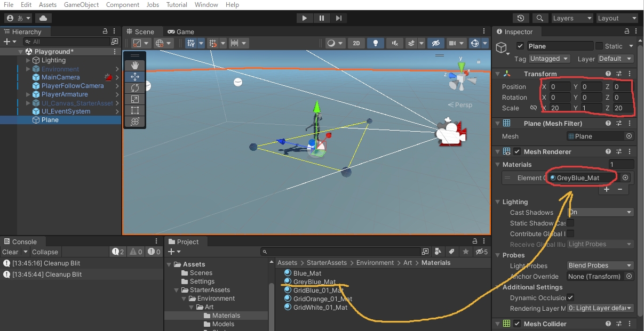The image size is (644, 331).
Task: Open the Light Probes Blend Probes dropdown
Action: 600,265
